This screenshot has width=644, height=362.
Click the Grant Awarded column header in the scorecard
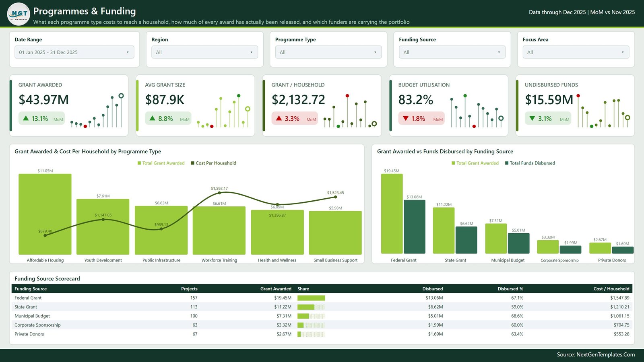pos(276,289)
